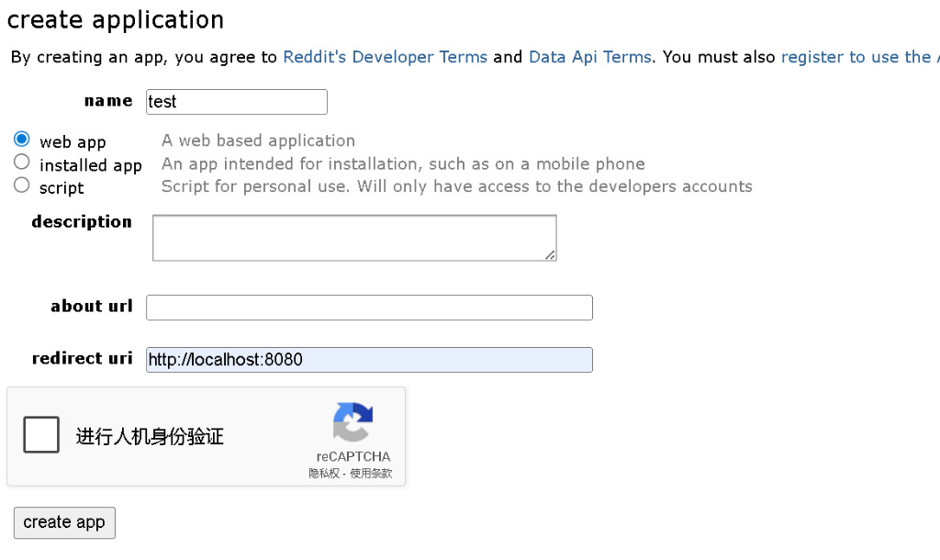Click the reCAPTCHA logo icon
The image size is (940, 560).
click(x=353, y=423)
